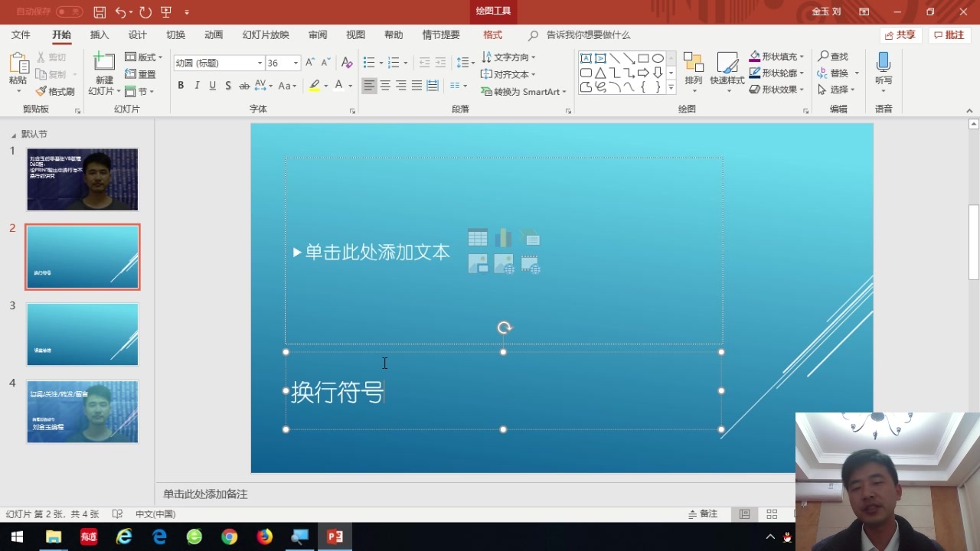Start slideshow from quick access toolbar icon
This screenshot has width=980, height=551.
166,12
